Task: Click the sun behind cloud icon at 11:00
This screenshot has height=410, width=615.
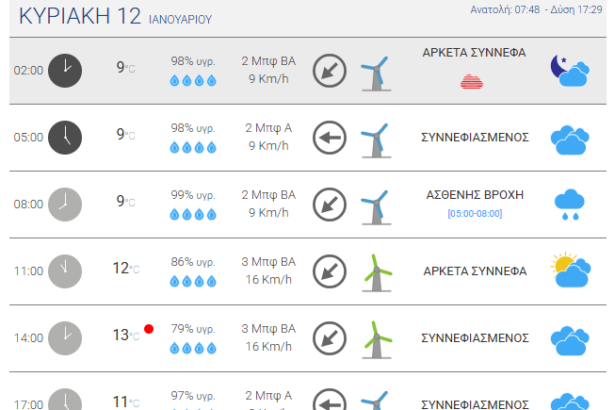Action: (x=569, y=270)
